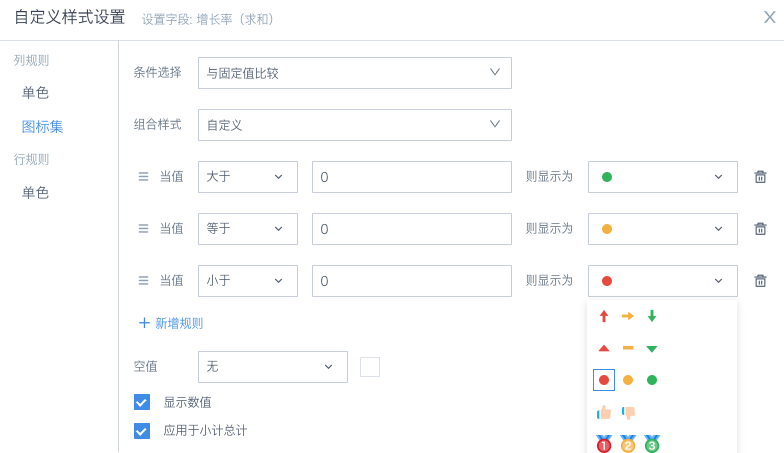This screenshot has height=453, width=784.
Task: Open the 小于 operator dropdown
Action: click(x=247, y=281)
